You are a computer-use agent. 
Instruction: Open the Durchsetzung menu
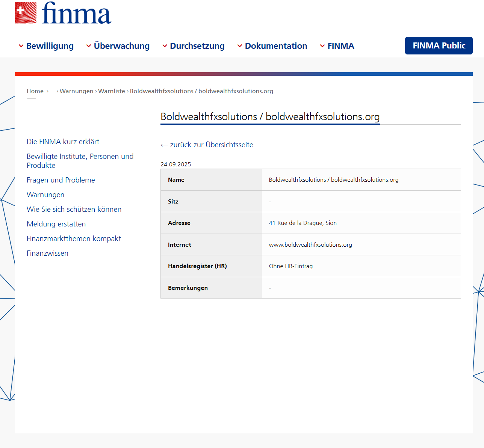click(x=197, y=46)
